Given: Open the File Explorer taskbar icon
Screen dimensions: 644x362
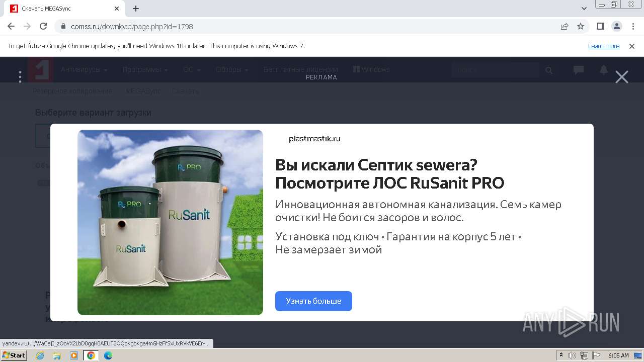Looking at the screenshot, I should (57, 355).
